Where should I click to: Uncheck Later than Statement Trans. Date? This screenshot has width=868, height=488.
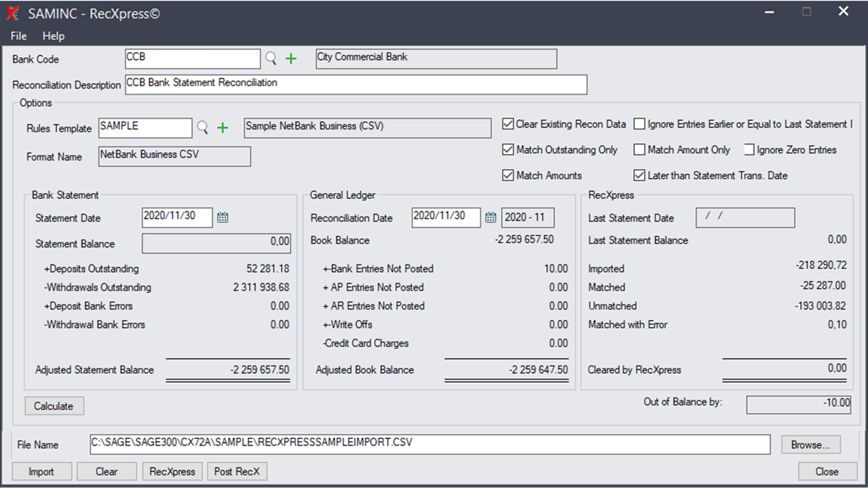tap(639, 175)
